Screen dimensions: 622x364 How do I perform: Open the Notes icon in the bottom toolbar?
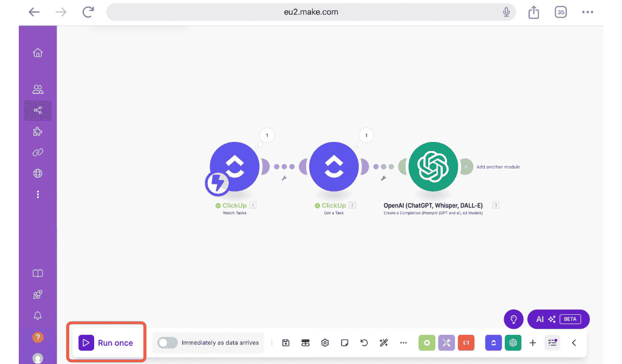point(344,343)
